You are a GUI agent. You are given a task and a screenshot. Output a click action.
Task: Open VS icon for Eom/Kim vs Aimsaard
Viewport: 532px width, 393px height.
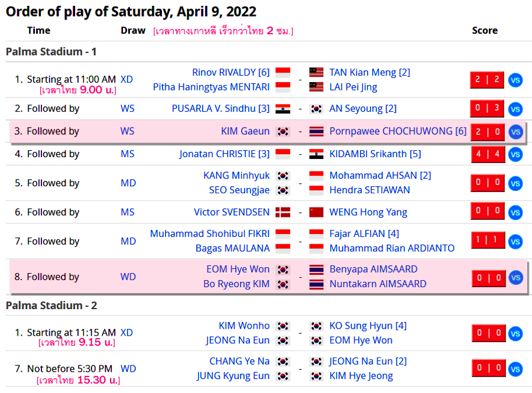515,278
